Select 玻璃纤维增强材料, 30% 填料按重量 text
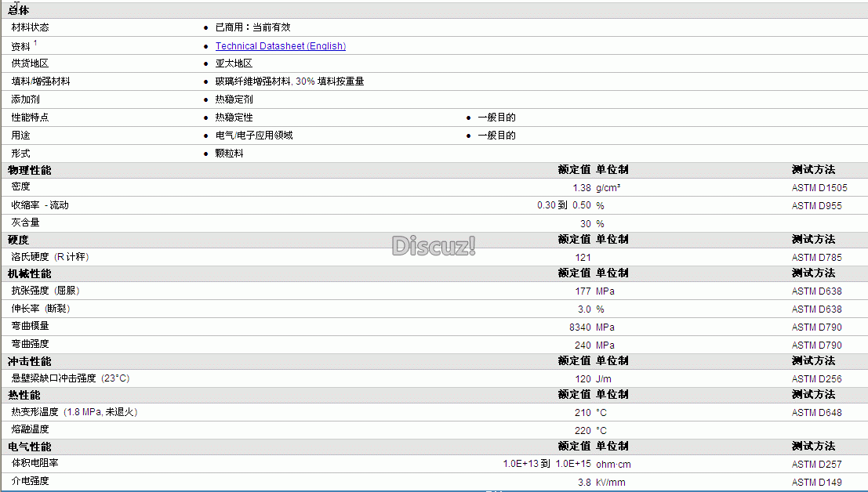This screenshot has width=868, height=492. [x=289, y=81]
